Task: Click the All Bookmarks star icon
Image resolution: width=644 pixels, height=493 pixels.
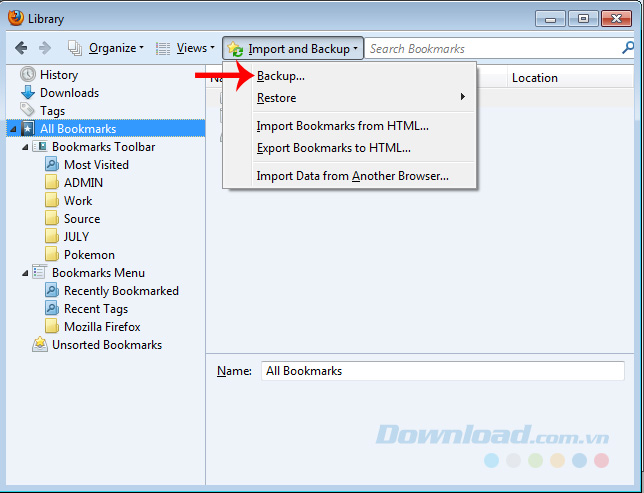Action: click(28, 129)
